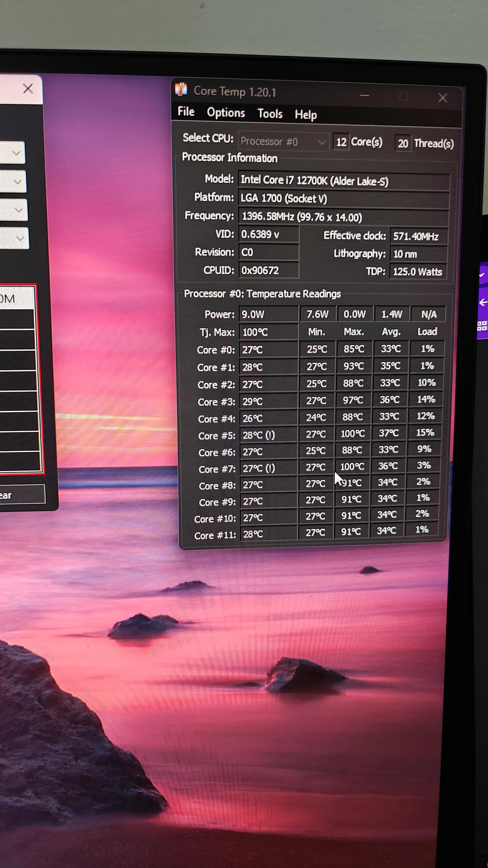Open the Tools menu in Core Temp
This screenshot has height=868, width=488.
270,114
